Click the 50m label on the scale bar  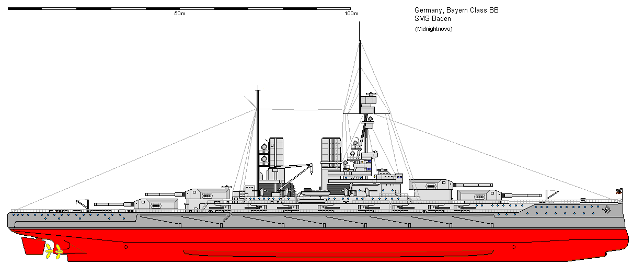179,14
